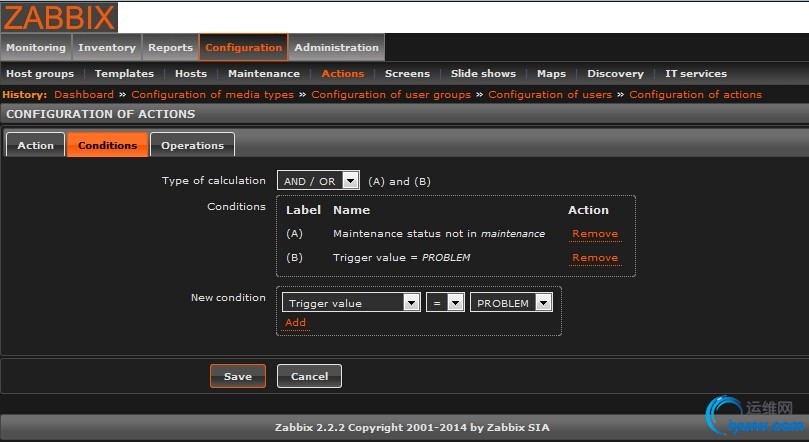Switch to the Operations tab
The image size is (809, 442).
(192, 145)
